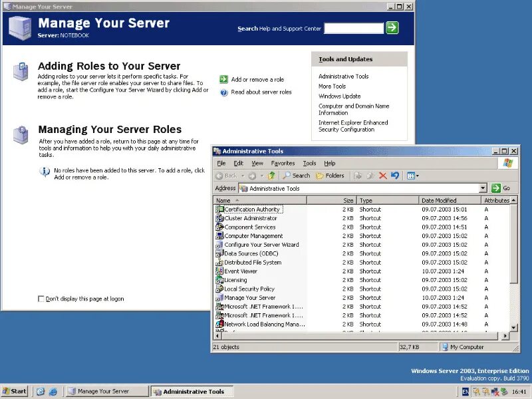Click the horizontal scrollbar right arrow in file list
532x399 pixels.
(x=505, y=336)
